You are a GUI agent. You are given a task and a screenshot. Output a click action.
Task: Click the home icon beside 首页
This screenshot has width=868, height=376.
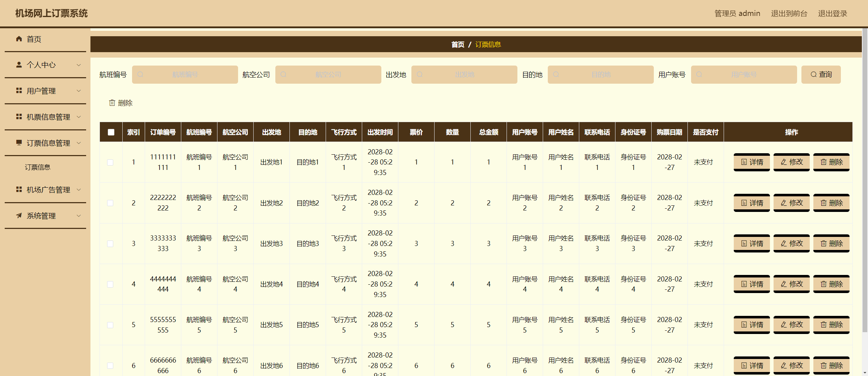tap(19, 39)
